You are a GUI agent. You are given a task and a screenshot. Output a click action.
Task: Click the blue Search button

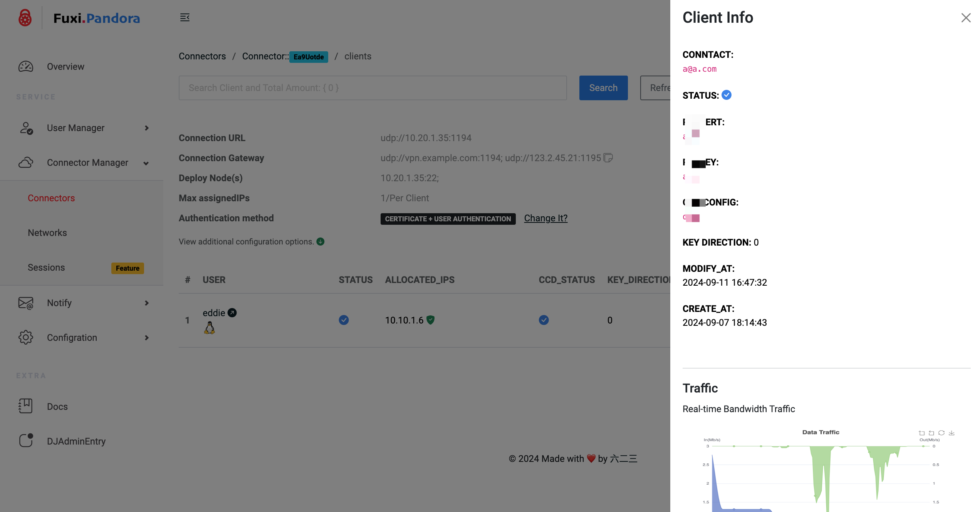pyautogui.click(x=604, y=88)
